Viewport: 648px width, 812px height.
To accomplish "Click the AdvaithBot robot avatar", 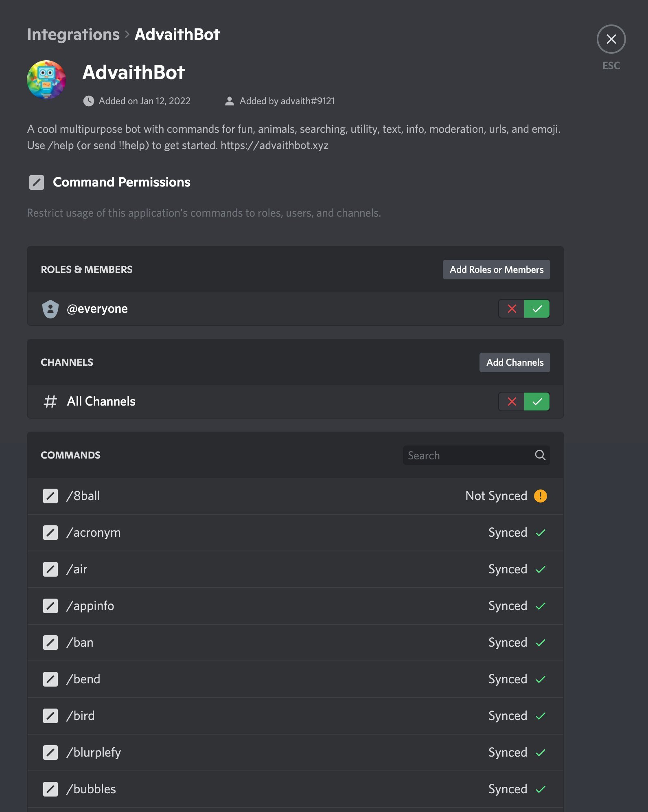I will [46, 80].
